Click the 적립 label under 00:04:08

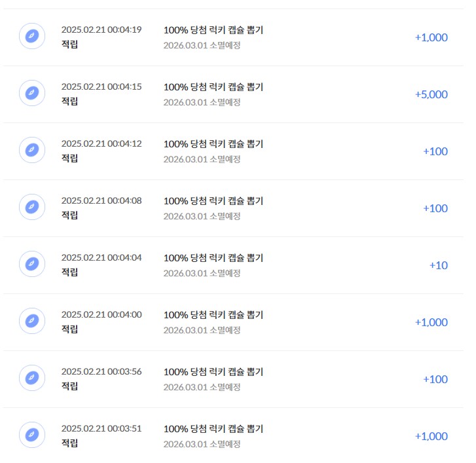click(69, 215)
